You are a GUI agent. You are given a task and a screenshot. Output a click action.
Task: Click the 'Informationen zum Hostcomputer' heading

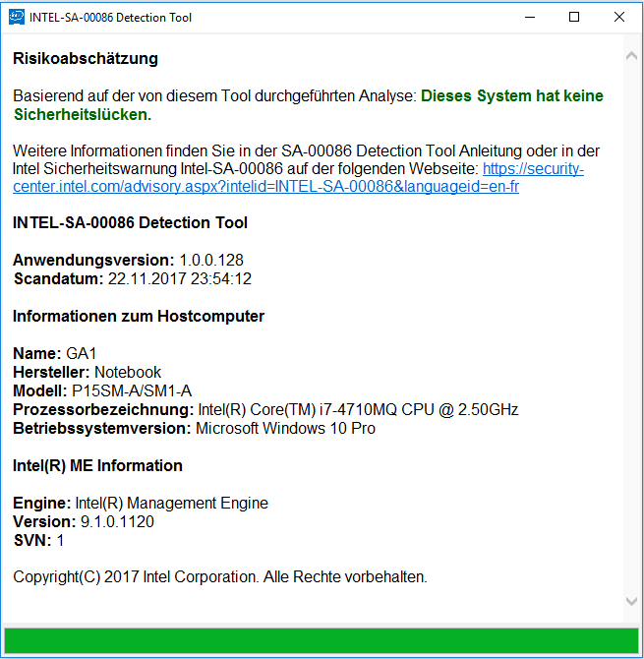tap(139, 316)
